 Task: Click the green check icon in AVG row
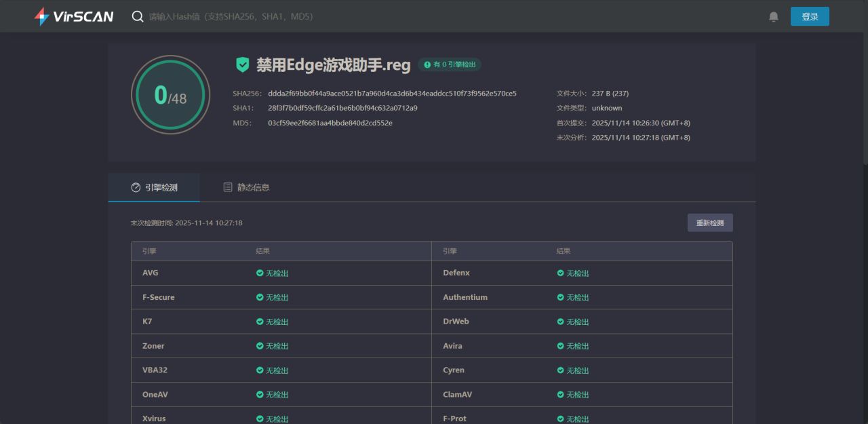click(260, 273)
